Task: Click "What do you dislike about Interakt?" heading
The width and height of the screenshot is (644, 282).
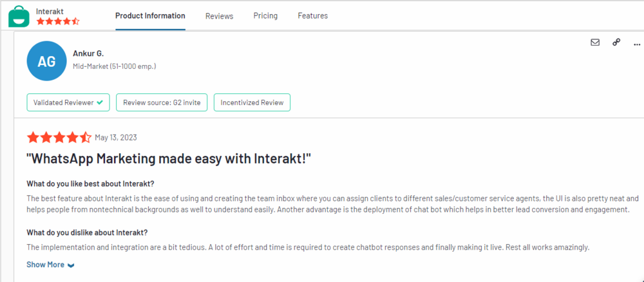Action: coord(87,232)
